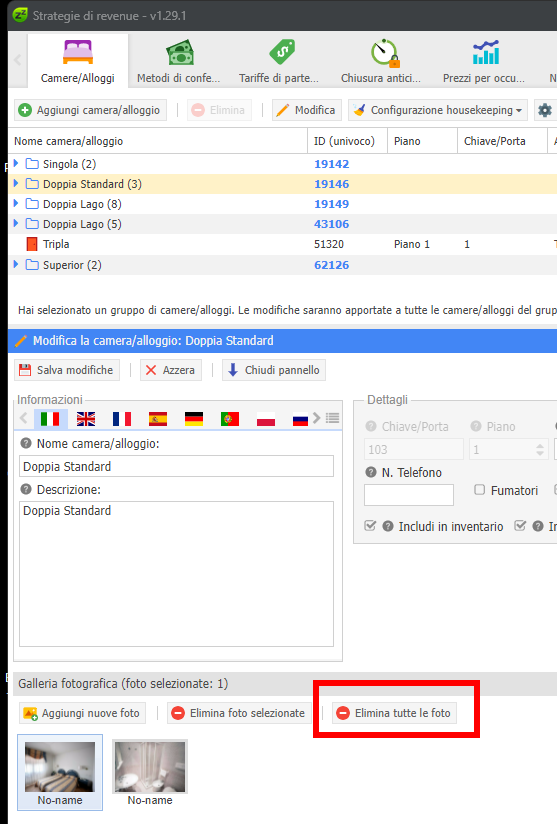Select the Polish flag language

(266, 419)
